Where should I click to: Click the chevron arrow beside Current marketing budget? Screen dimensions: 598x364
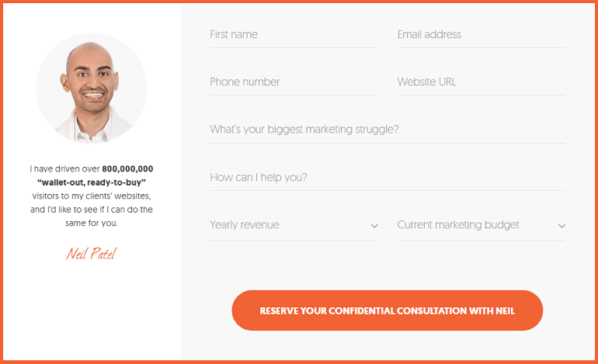coord(561,226)
